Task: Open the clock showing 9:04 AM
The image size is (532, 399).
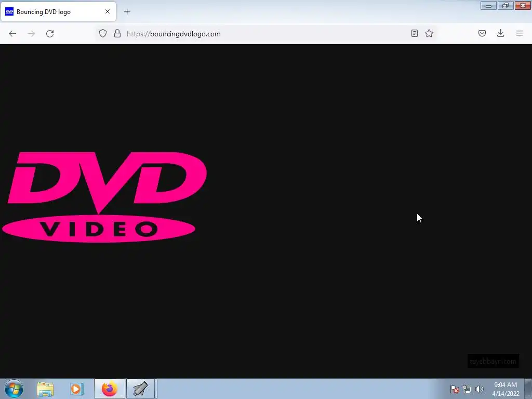Action: pos(506,389)
